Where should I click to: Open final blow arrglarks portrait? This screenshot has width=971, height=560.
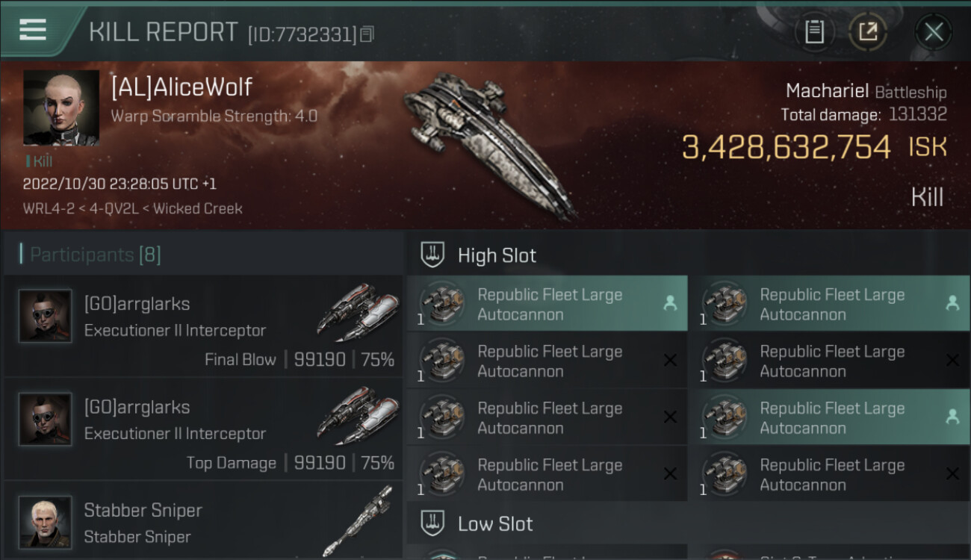click(x=46, y=316)
